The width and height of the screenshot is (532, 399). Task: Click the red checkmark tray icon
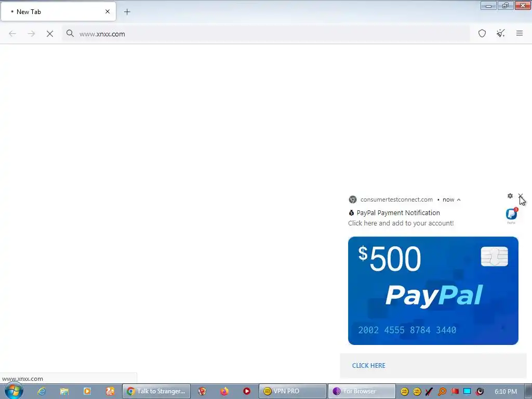point(429,392)
